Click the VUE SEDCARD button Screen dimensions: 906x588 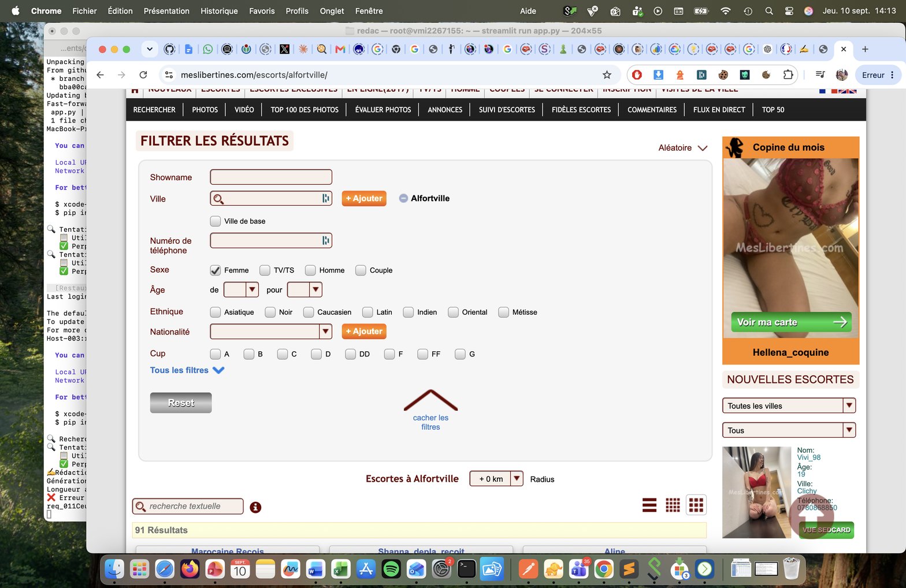coord(826,530)
